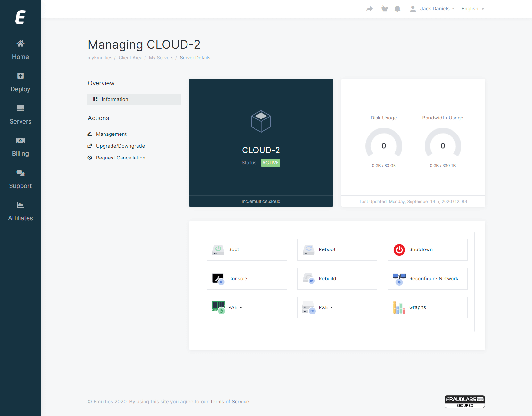Viewport: 532px width, 416px height.
Task: Open the Terms of Service link
Action: click(229, 402)
